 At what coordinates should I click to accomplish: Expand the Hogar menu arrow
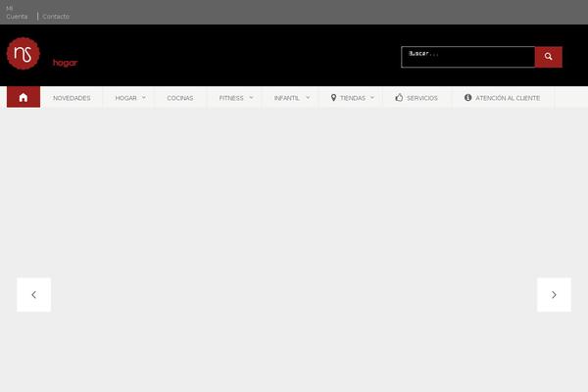144,98
